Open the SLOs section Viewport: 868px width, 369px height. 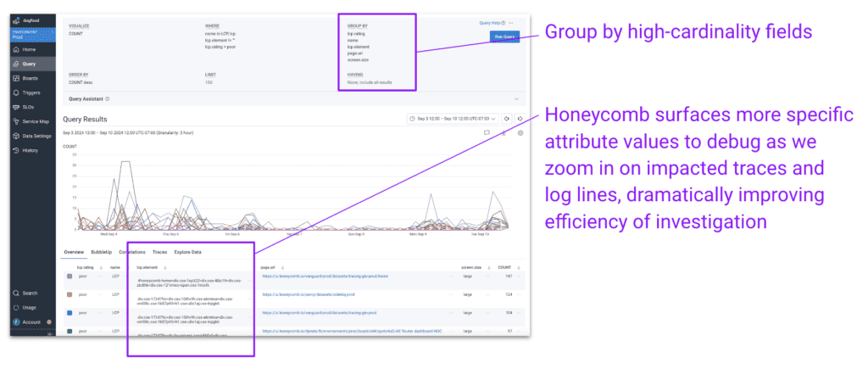tap(28, 107)
